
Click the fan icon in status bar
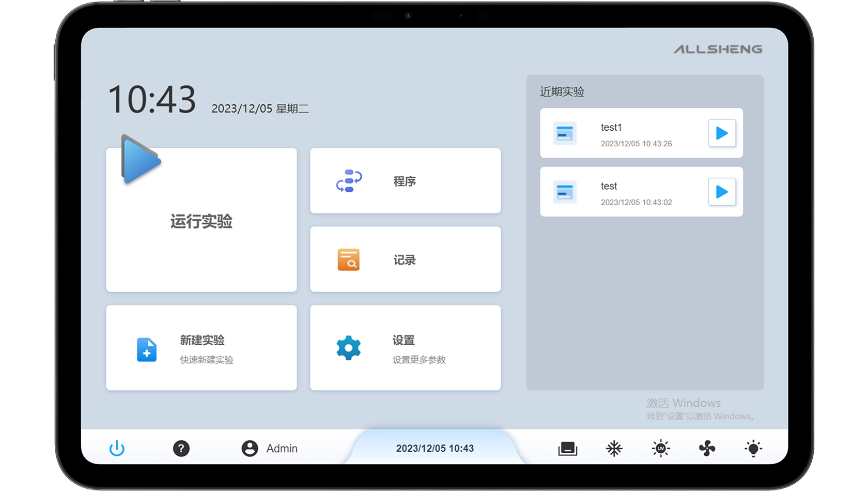point(707,448)
